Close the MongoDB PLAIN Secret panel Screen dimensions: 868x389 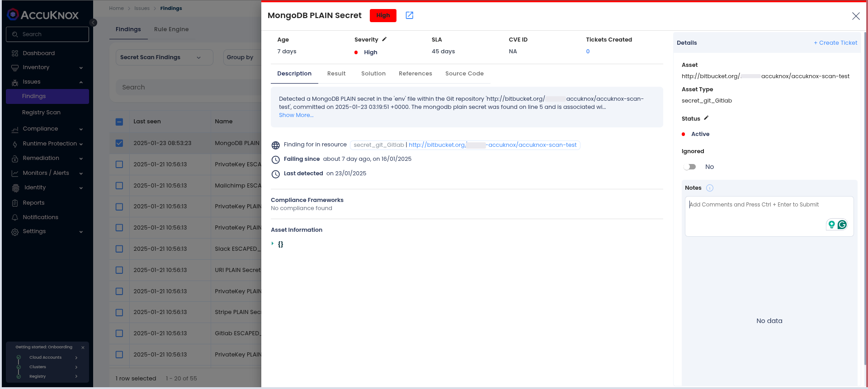[856, 16]
